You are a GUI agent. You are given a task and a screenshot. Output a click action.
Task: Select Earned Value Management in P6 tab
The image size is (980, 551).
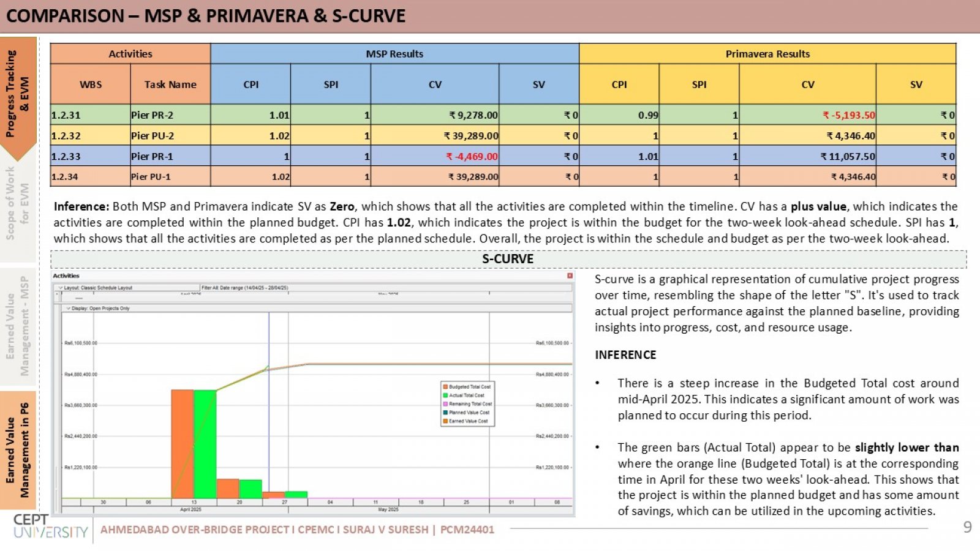point(17,450)
